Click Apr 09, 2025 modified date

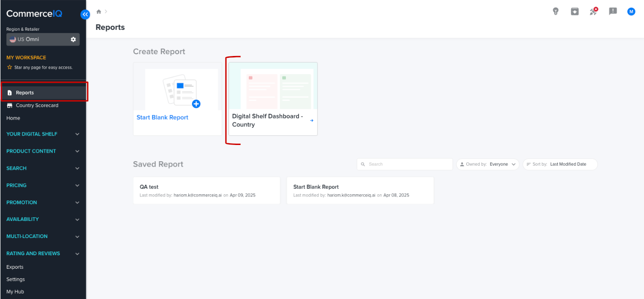pyautogui.click(x=243, y=195)
